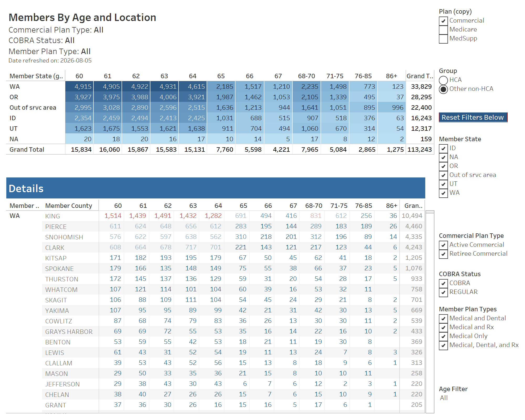The height and width of the screenshot is (420, 525).
Task: Uncheck REGULAR status checkbox
Action: 443,292
